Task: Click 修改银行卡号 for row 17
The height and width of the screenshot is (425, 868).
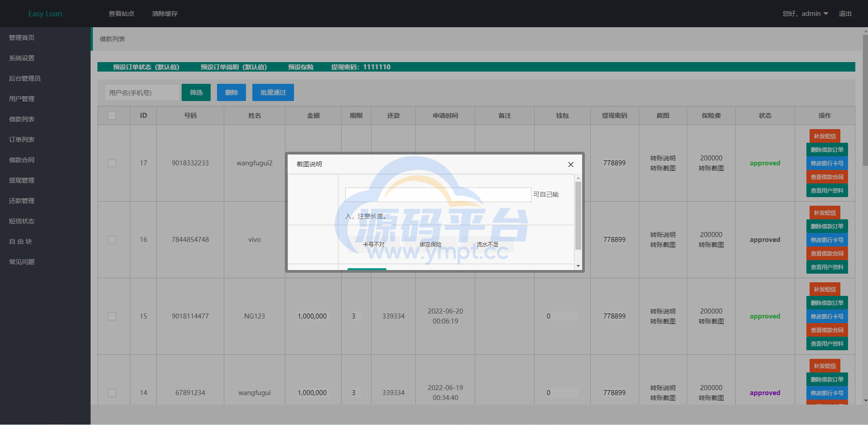Action: click(x=827, y=163)
